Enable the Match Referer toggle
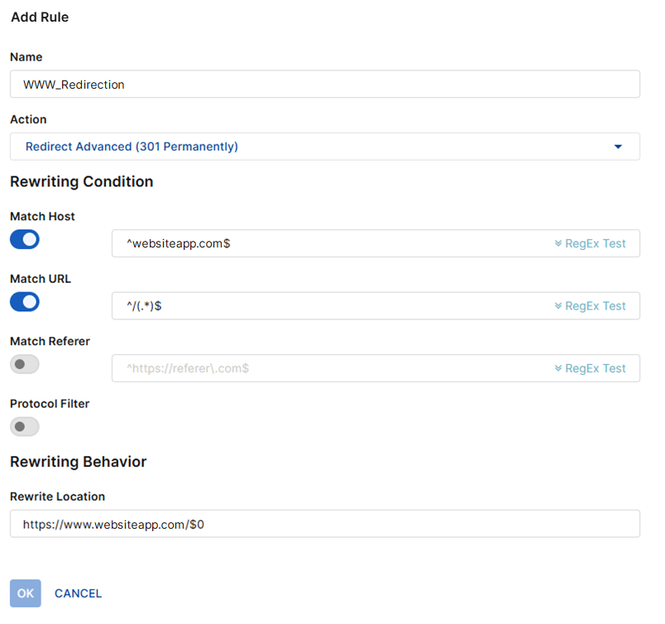665x624 pixels. click(x=25, y=365)
